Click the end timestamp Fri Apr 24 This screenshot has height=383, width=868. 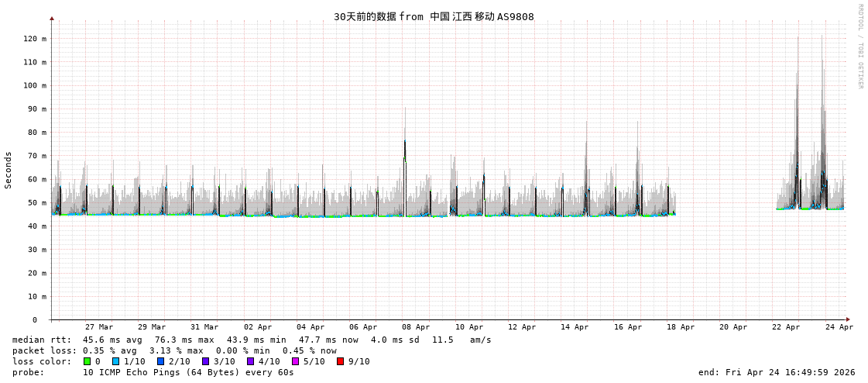coord(776,372)
